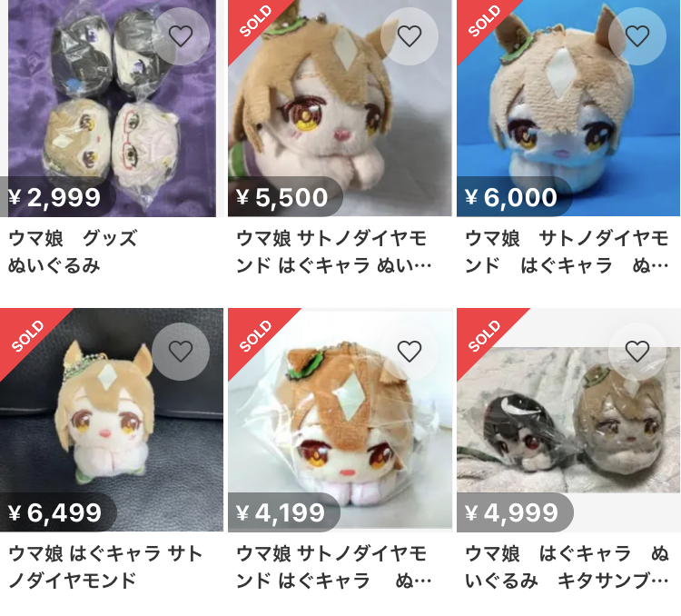
Task: View the blue background plush photo
Action: click(x=568, y=108)
